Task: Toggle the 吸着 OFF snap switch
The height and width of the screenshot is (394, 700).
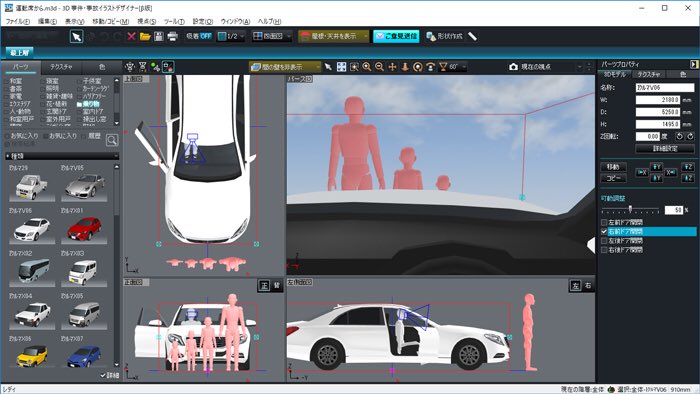Action: click(199, 36)
